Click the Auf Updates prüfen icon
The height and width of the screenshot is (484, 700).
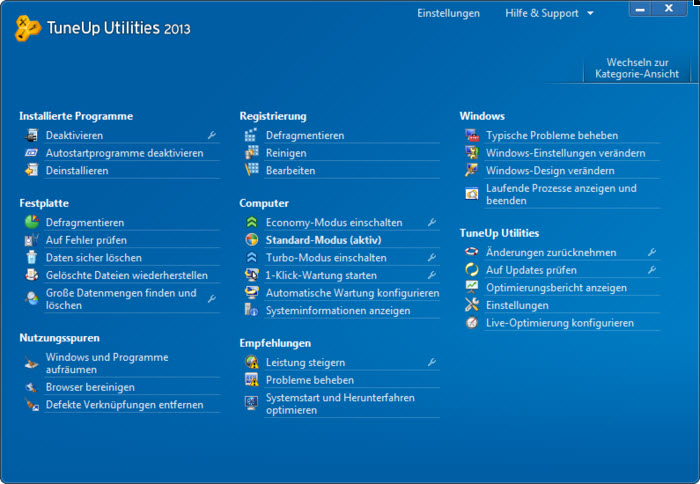pos(472,270)
